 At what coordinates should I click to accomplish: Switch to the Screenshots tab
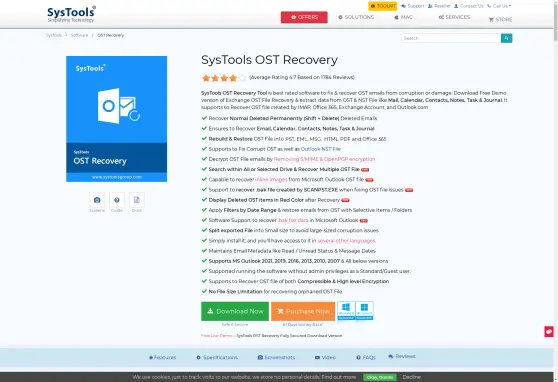pos(276,357)
